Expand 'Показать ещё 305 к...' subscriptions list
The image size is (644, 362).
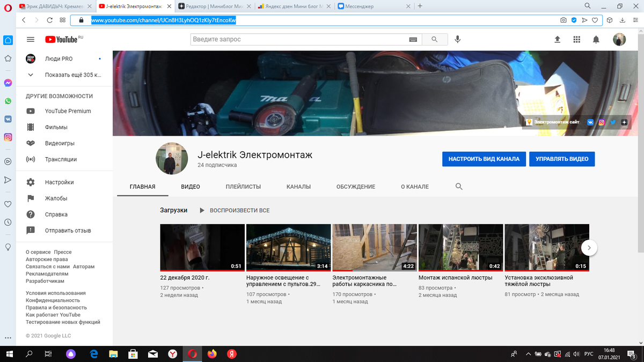coord(64,75)
